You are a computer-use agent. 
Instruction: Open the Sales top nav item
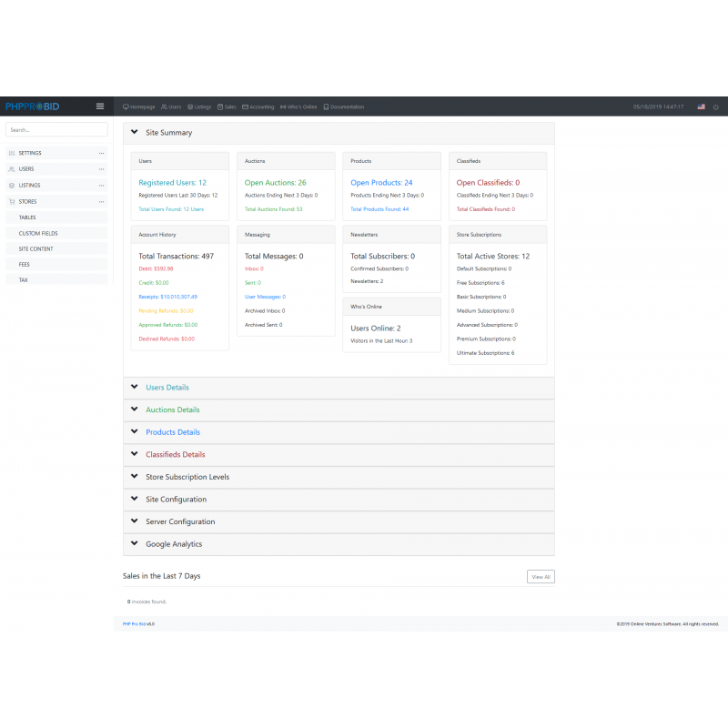[227, 106]
